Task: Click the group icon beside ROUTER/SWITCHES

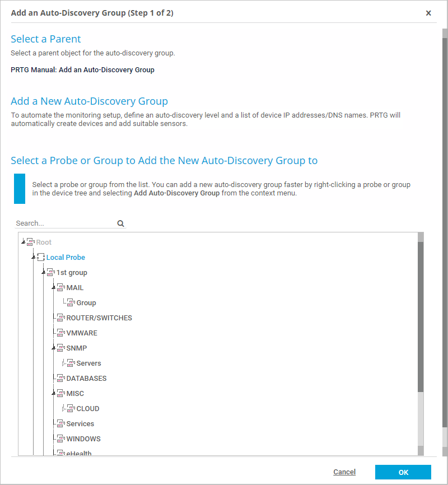Action: pos(61,318)
